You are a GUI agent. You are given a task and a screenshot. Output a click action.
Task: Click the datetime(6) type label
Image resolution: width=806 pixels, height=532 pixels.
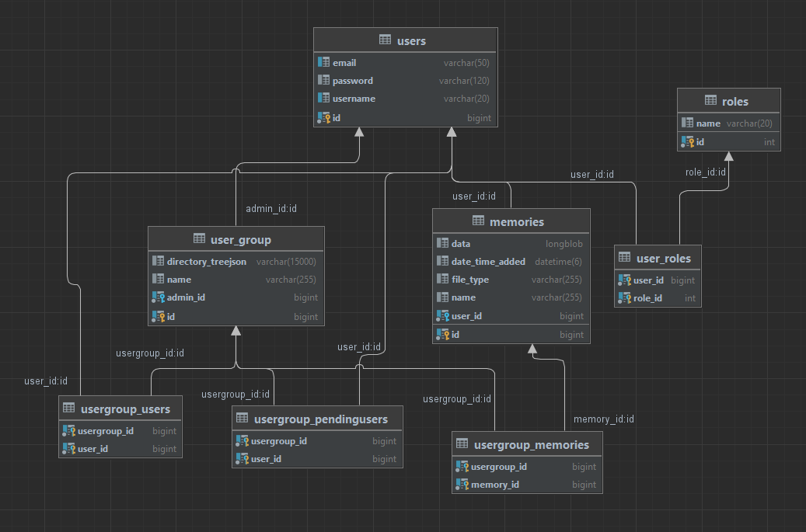click(x=558, y=262)
